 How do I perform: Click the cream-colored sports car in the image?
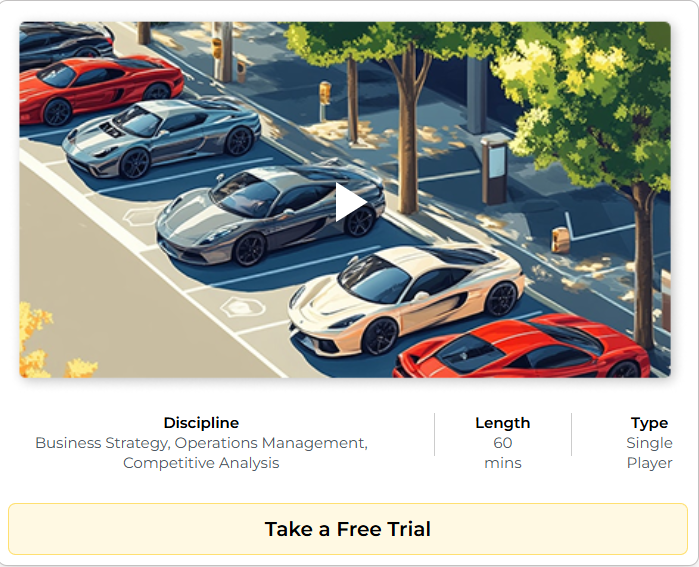coord(406,301)
